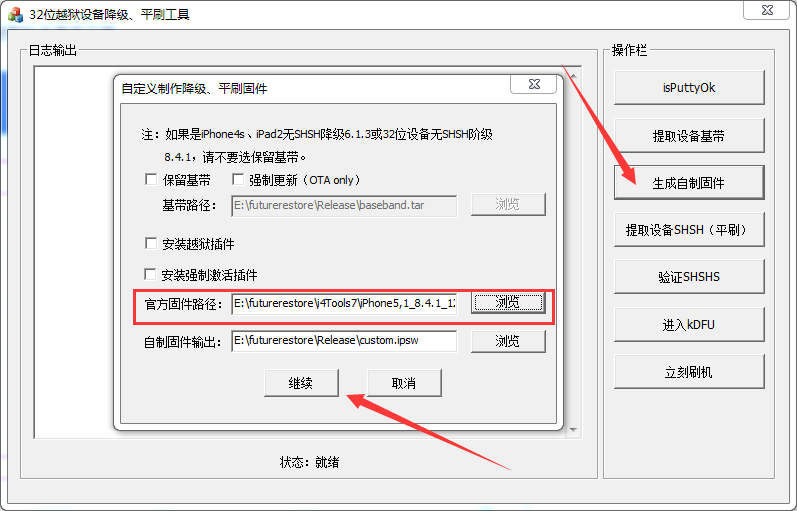
Task: Click the 继续 button
Action: [301, 383]
